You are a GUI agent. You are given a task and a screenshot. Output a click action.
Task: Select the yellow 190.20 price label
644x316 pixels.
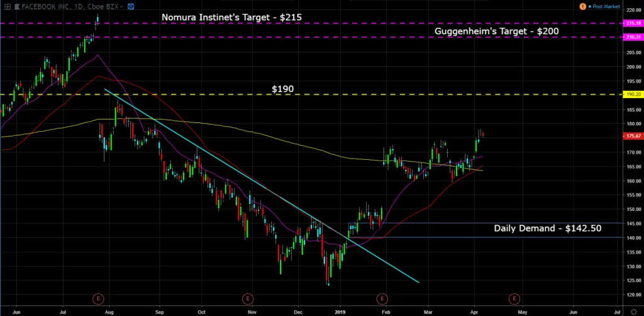[x=633, y=94]
